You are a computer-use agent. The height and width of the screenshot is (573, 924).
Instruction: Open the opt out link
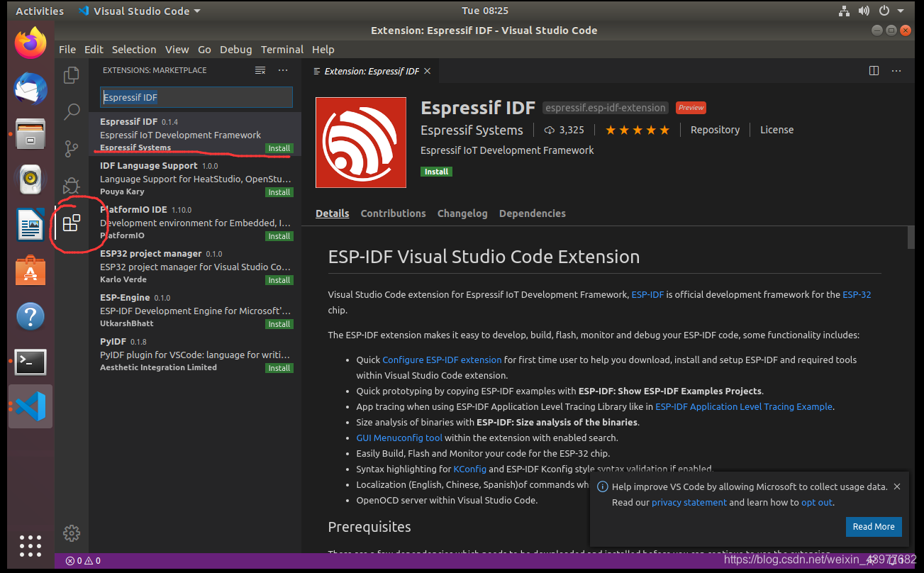[x=817, y=502]
